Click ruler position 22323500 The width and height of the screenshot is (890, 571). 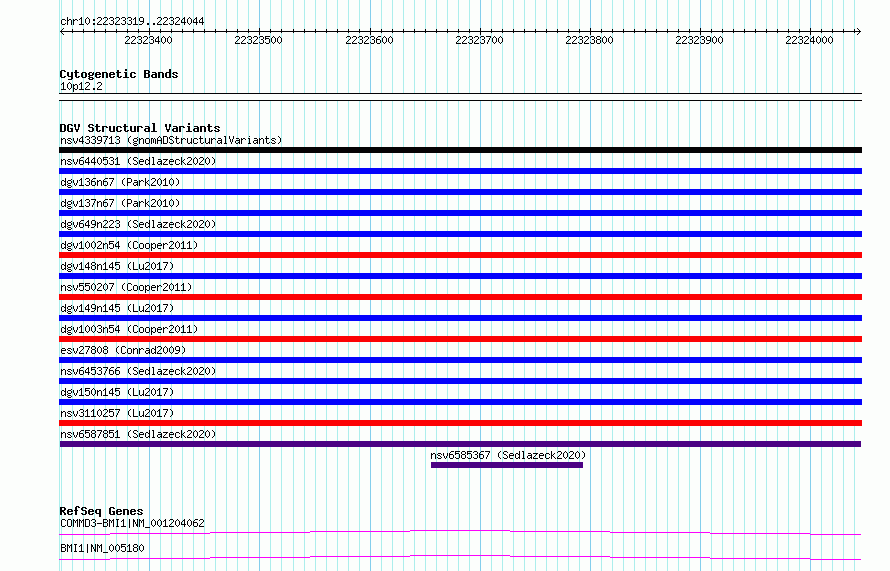[258, 40]
